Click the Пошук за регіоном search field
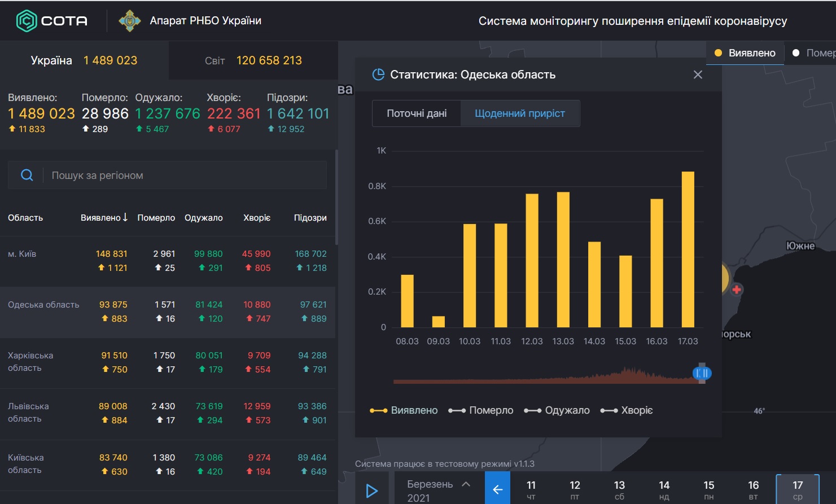 [186, 176]
